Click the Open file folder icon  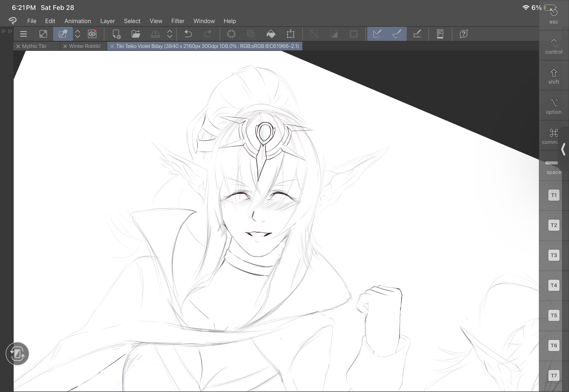136,34
